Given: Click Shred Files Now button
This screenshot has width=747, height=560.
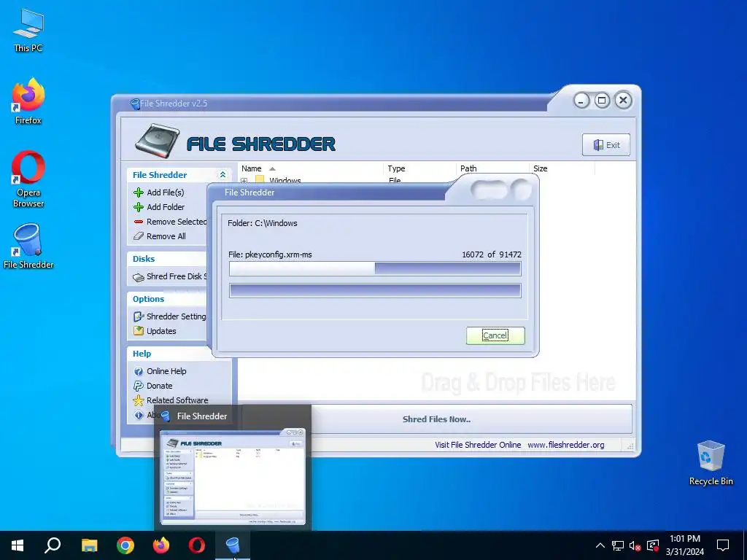Looking at the screenshot, I should pos(436,419).
